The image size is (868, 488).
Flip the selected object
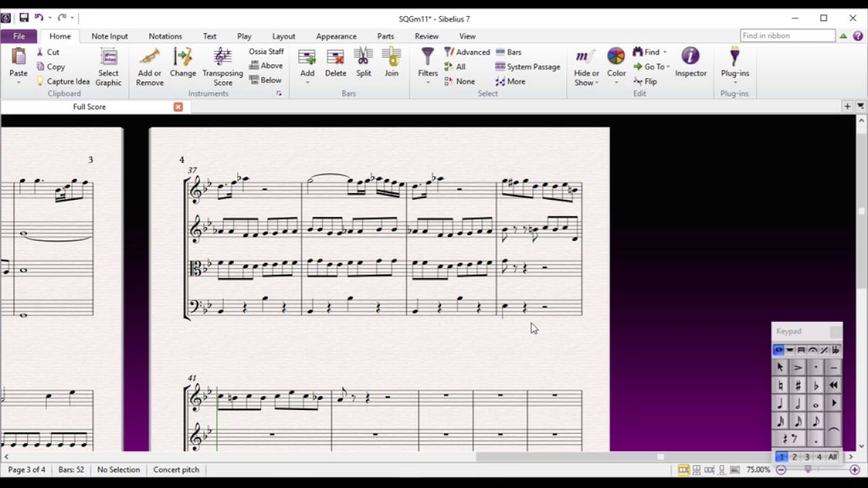[x=645, y=81]
